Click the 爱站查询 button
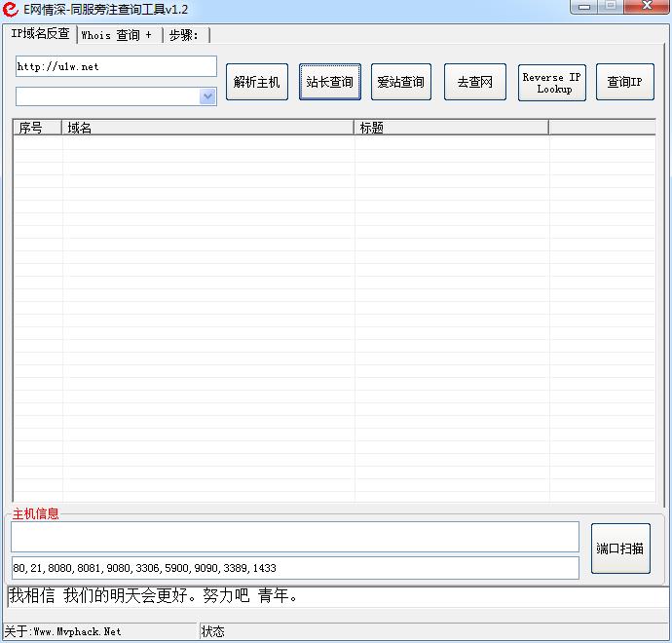This screenshot has height=643, width=672. [x=401, y=82]
